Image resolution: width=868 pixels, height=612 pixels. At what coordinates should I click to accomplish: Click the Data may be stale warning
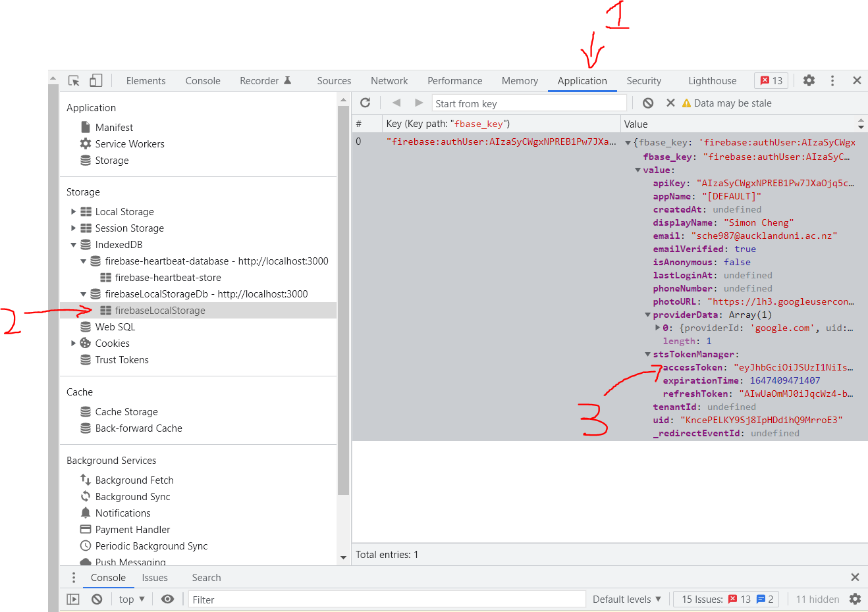click(x=726, y=103)
